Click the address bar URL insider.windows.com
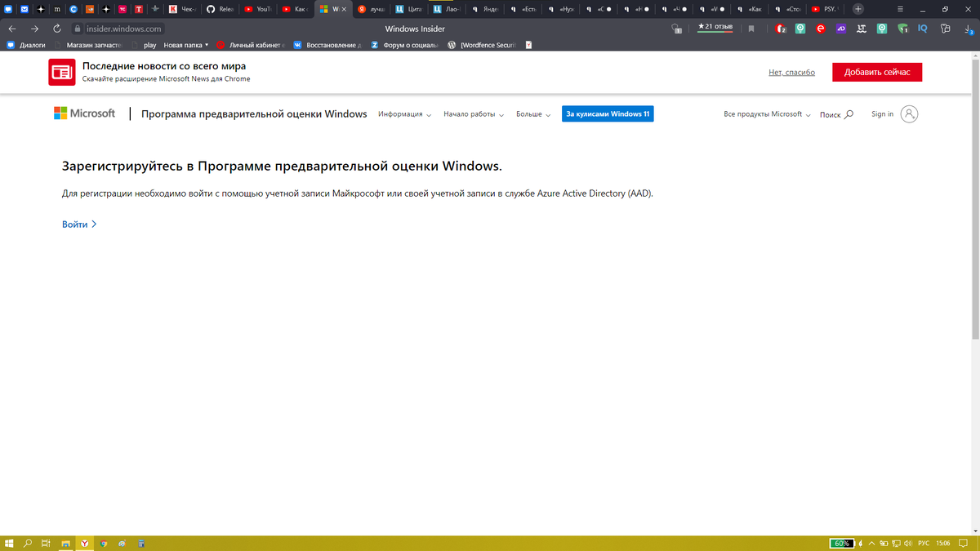The image size is (980, 551). [124, 29]
